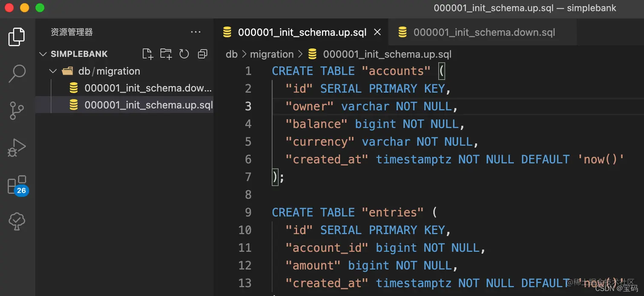
Task: Click line number 1 in the gutter
Action: click(248, 71)
